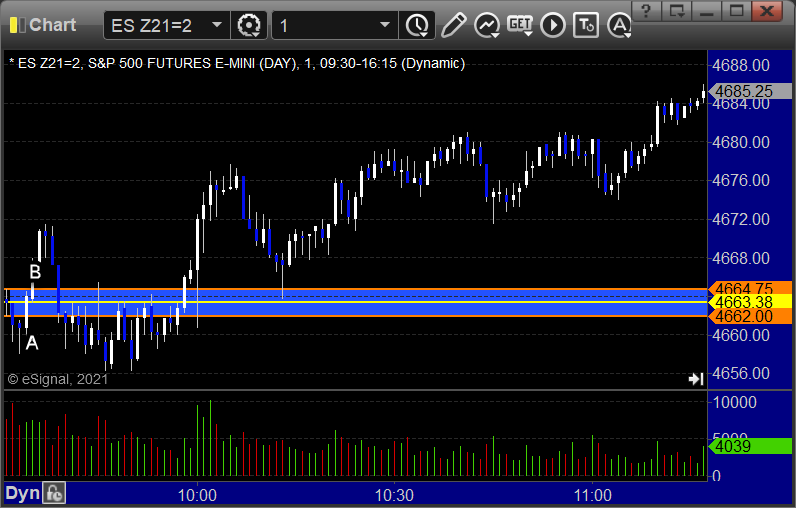The width and height of the screenshot is (796, 508).
Task: Open the time template clock icon
Action: (x=417, y=25)
